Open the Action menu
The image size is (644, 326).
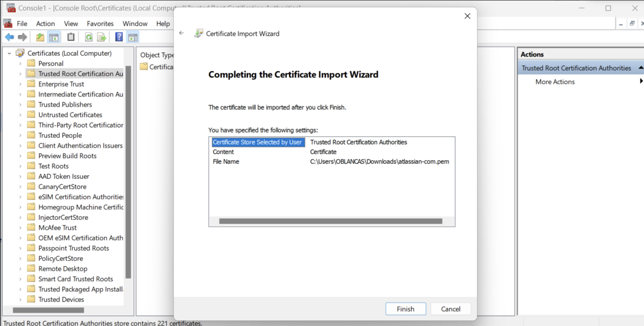pos(45,23)
